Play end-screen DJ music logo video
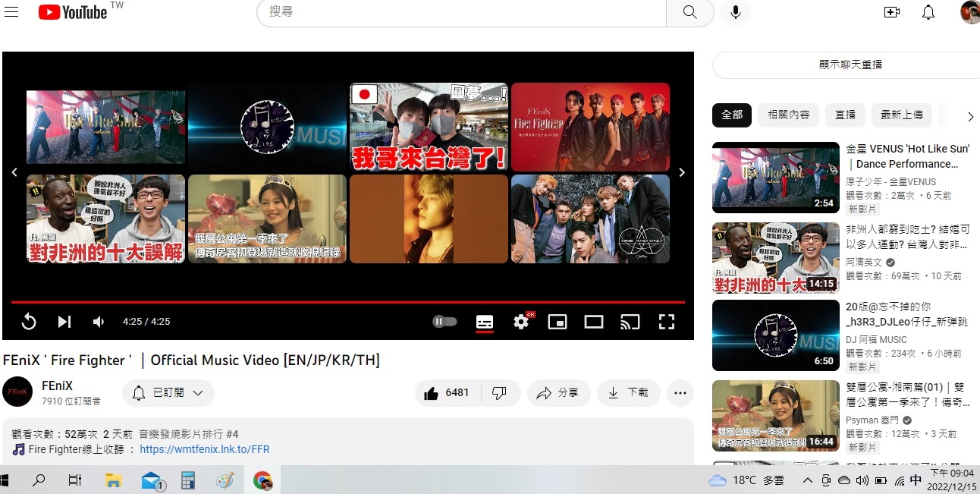This screenshot has width=980, height=494. point(267,127)
